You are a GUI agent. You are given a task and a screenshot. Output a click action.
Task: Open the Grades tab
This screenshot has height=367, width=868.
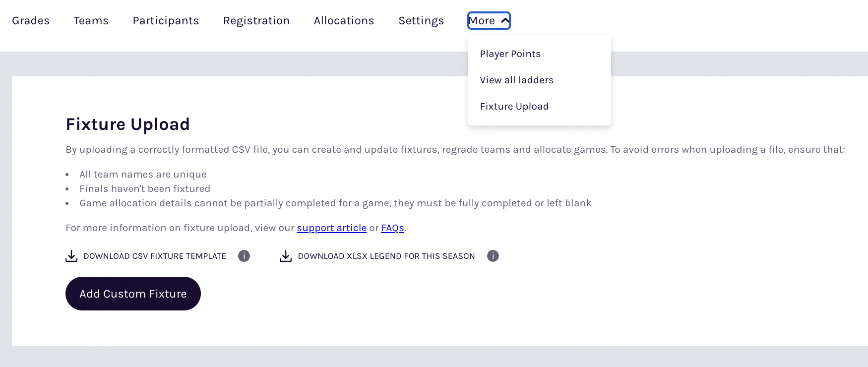31,21
